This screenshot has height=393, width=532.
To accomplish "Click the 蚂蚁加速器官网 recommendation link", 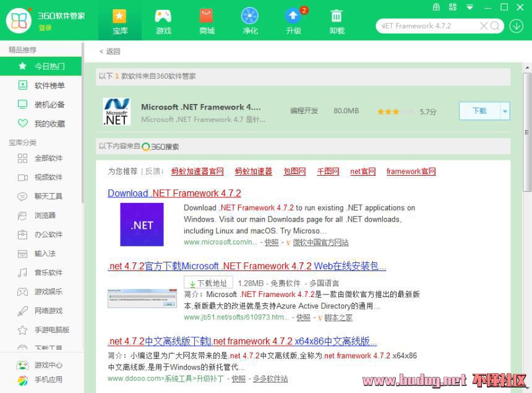I will [x=197, y=171].
